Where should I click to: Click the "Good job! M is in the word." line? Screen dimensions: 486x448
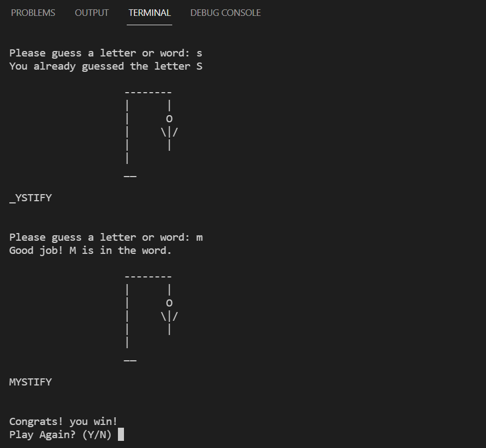pyautogui.click(x=91, y=251)
